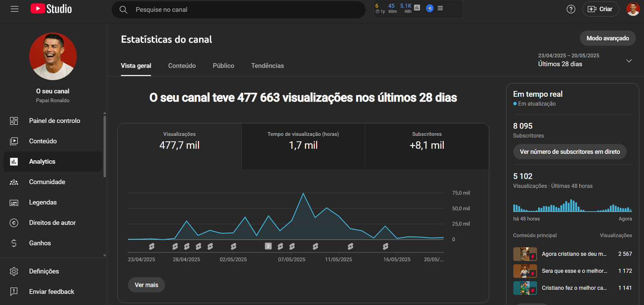Click the peak of the views line chart
Image resolution: width=644 pixels, height=305 pixels.
tap(303, 194)
